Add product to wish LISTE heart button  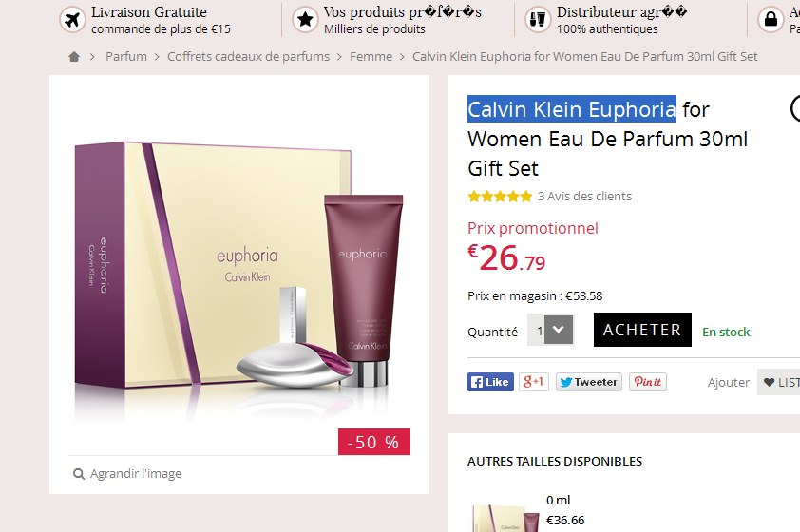[779, 382]
